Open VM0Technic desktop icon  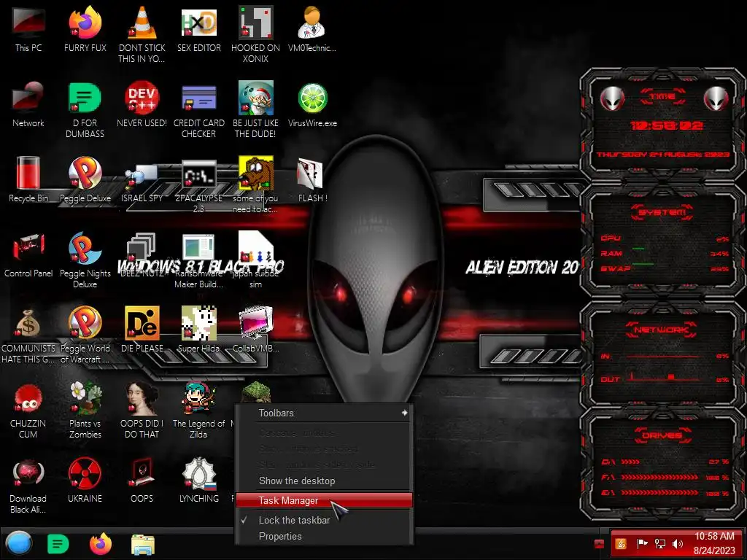click(312, 23)
